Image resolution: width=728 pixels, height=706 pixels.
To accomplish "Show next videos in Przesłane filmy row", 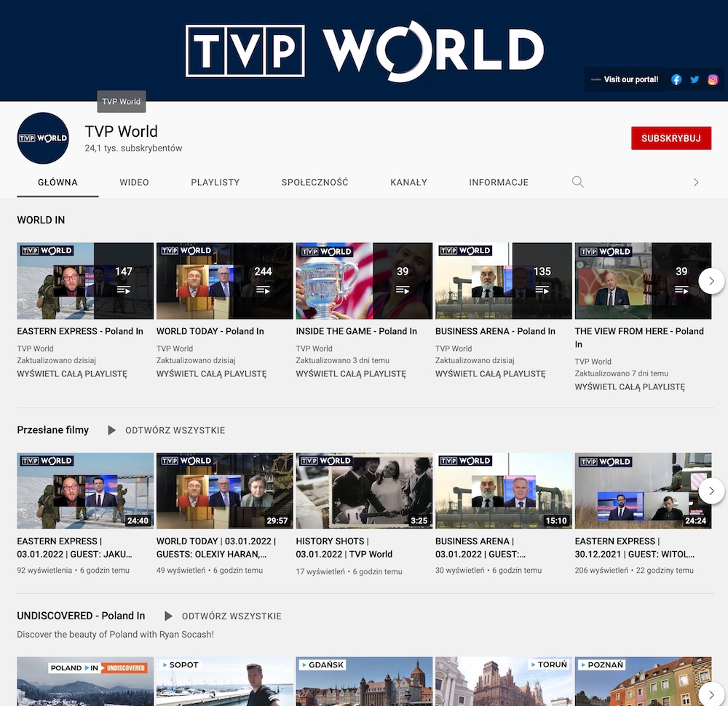I will (x=711, y=491).
